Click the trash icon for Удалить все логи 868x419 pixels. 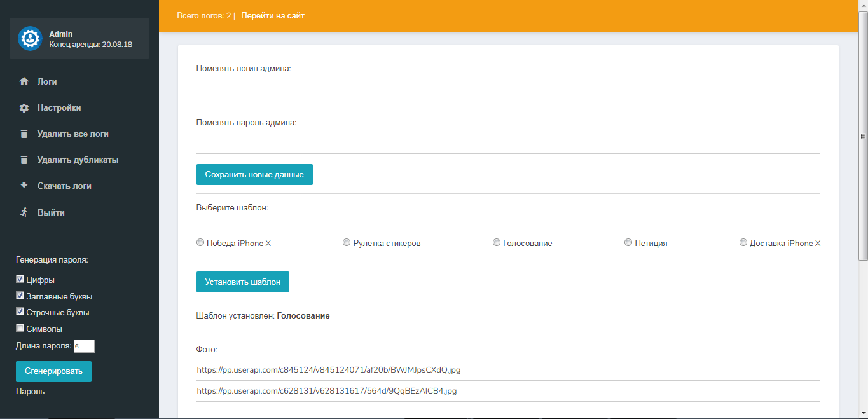pyautogui.click(x=24, y=134)
